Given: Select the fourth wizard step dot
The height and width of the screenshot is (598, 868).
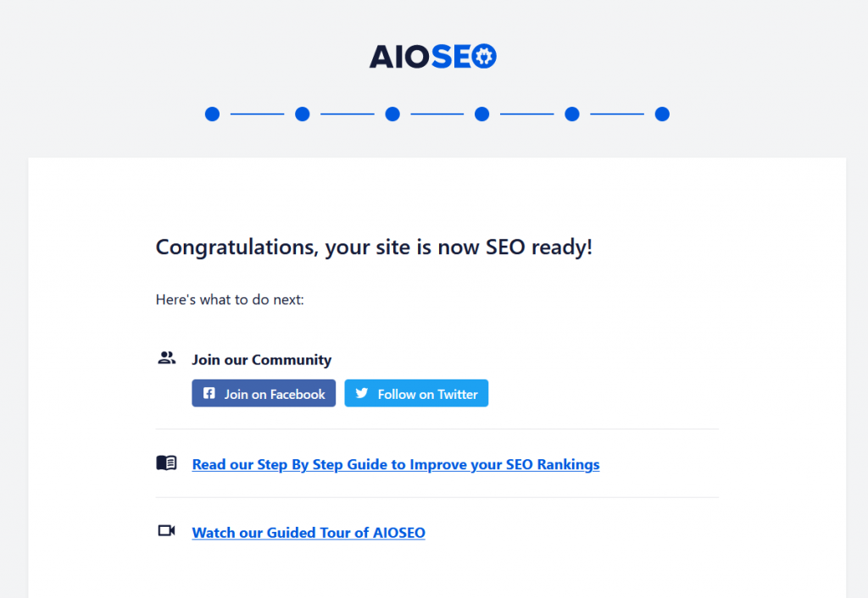Looking at the screenshot, I should click(482, 114).
